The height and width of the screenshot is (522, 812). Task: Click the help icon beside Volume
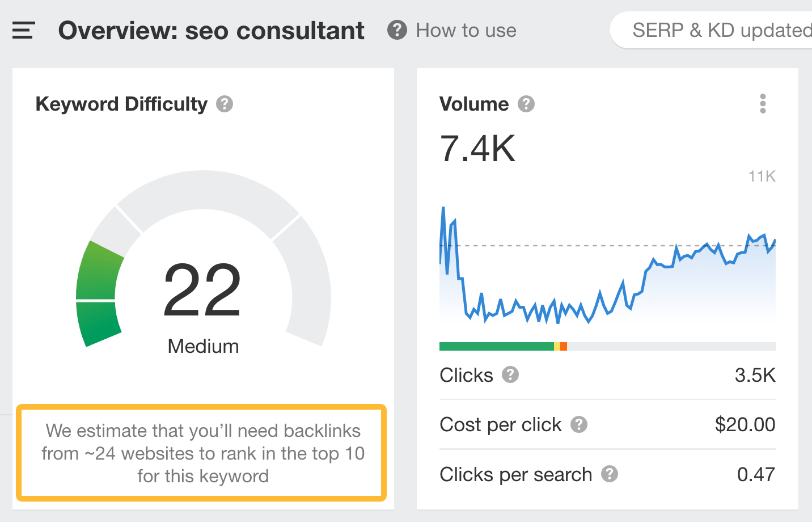(526, 104)
